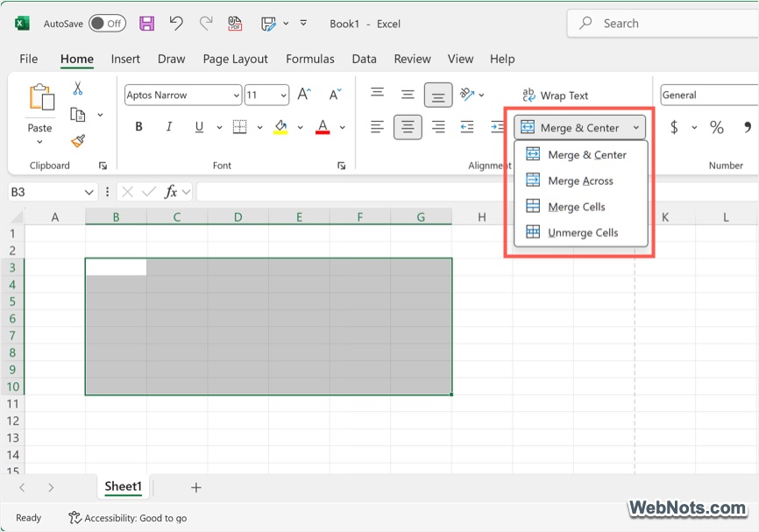Click the Increase Indent icon

[x=497, y=127]
